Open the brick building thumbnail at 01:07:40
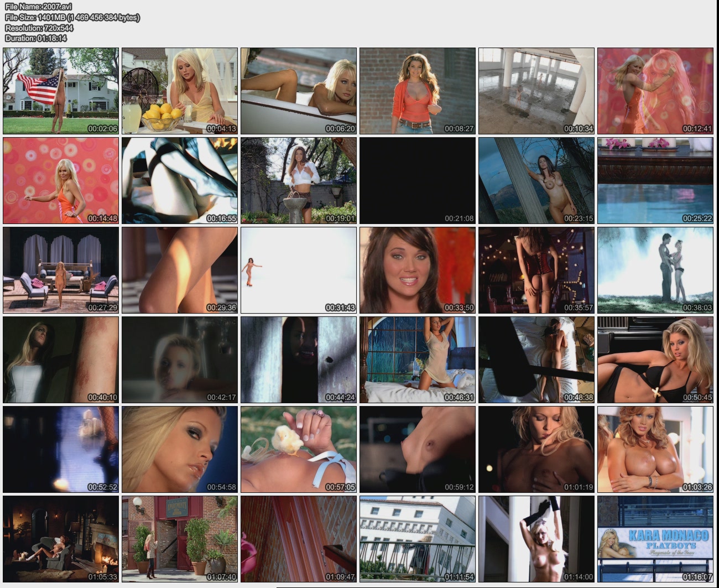Viewport: 719px width, 588px height. 180,539
